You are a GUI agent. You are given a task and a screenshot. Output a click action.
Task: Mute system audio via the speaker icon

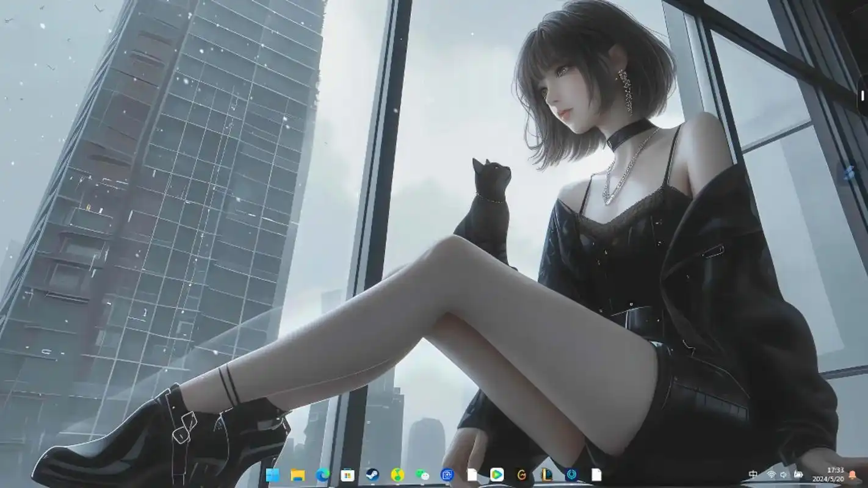[x=784, y=473]
